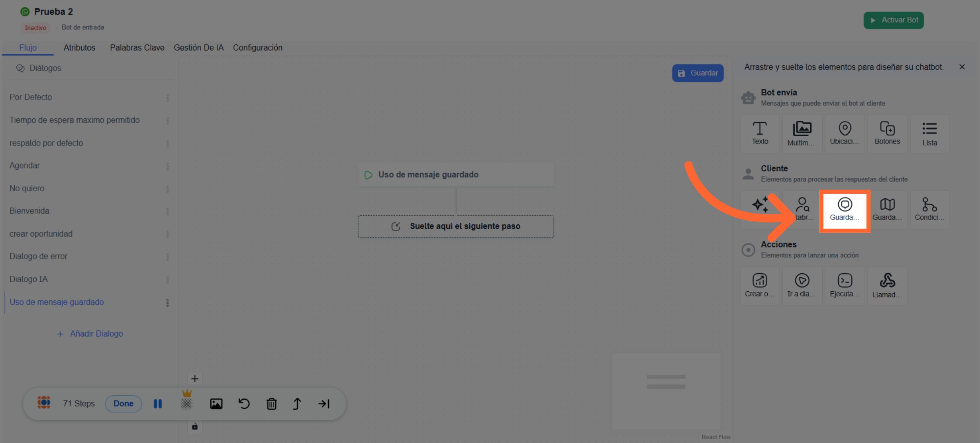Click the highlighted Guardar respuesta element
Image resolution: width=980 pixels, height=443 pixels.
844,210
